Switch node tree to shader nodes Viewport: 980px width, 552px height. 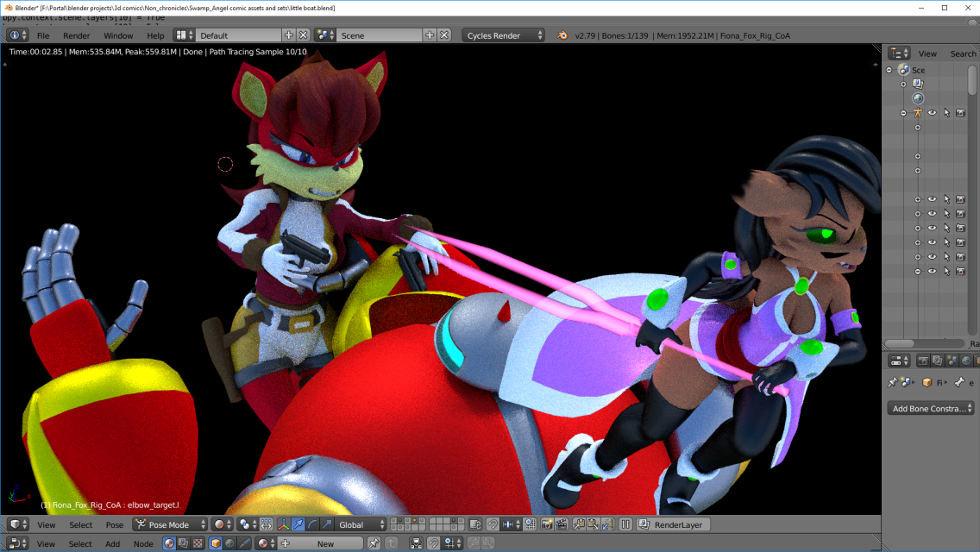coord(169,544)
